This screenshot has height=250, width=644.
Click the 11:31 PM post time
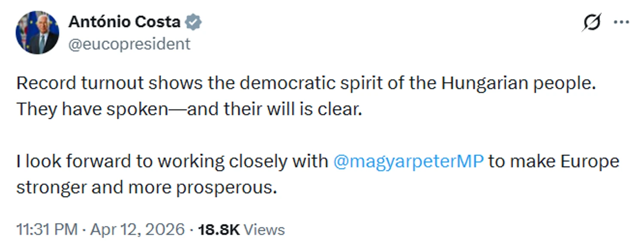47,229
